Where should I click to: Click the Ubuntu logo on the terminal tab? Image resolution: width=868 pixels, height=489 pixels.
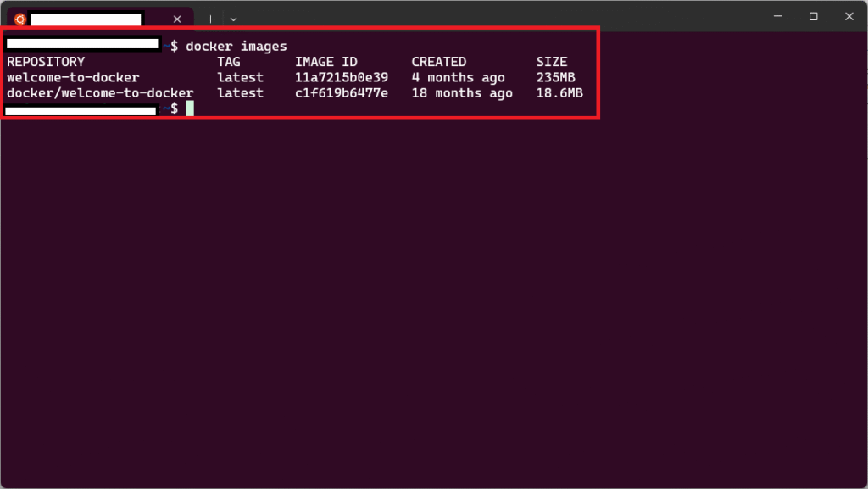(x=20, y=19)
